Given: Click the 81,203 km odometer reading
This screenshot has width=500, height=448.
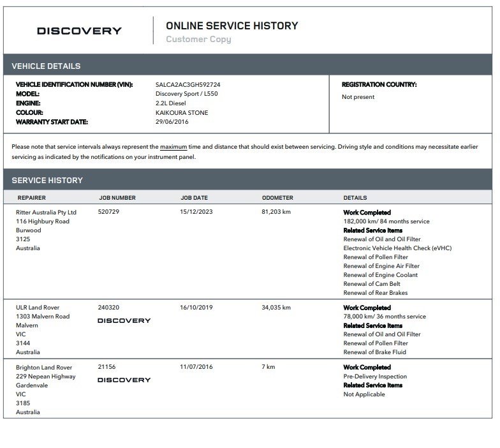Looking at the screenshot, I should (x=276, y=213).
